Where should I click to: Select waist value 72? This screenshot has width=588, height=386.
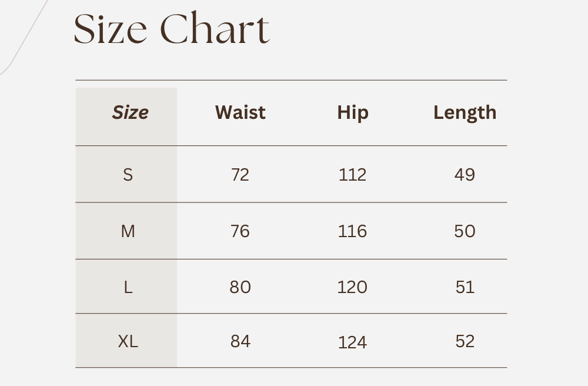[240, 175]
